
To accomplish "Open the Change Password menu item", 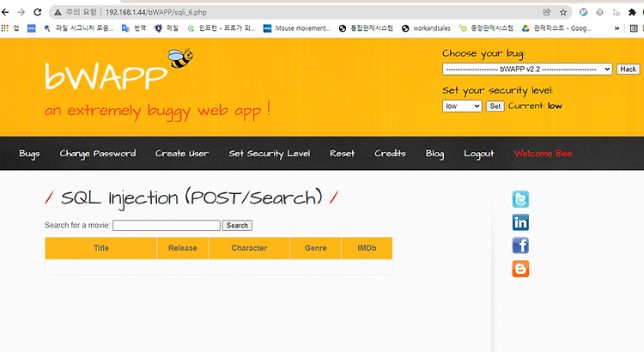I will 98,154.
